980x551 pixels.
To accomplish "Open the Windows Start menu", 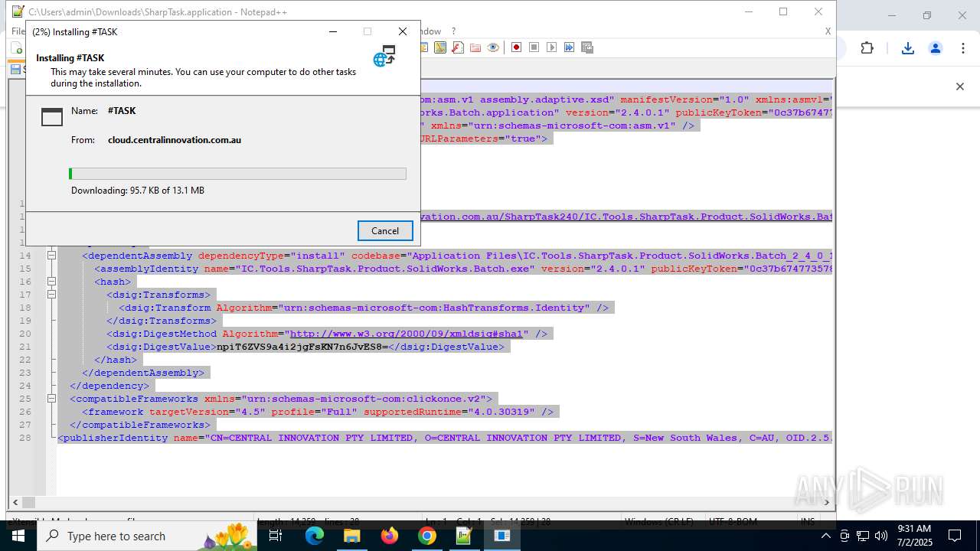I will point(18,536).
